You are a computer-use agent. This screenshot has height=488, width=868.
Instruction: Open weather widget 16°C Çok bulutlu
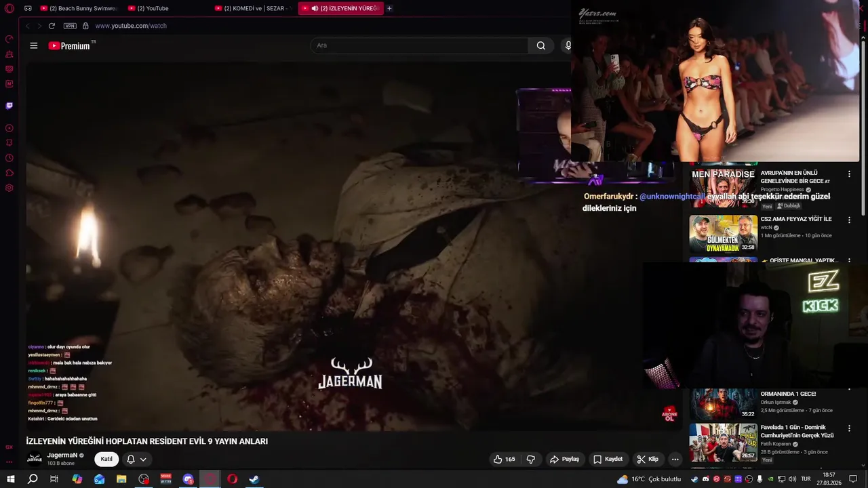(649, 479)
